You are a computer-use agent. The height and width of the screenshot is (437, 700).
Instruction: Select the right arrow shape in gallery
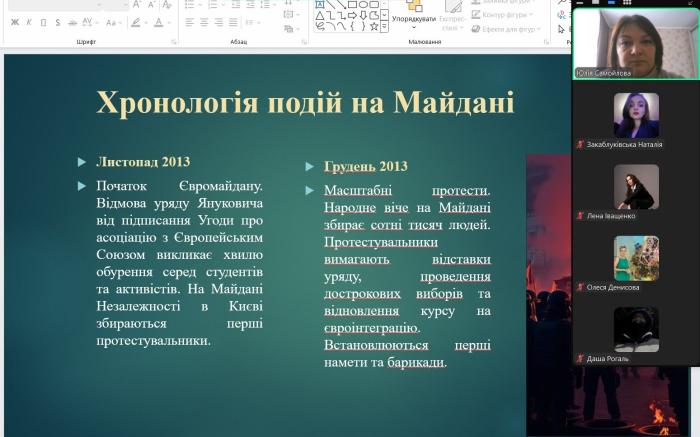[x=355, y=15]
